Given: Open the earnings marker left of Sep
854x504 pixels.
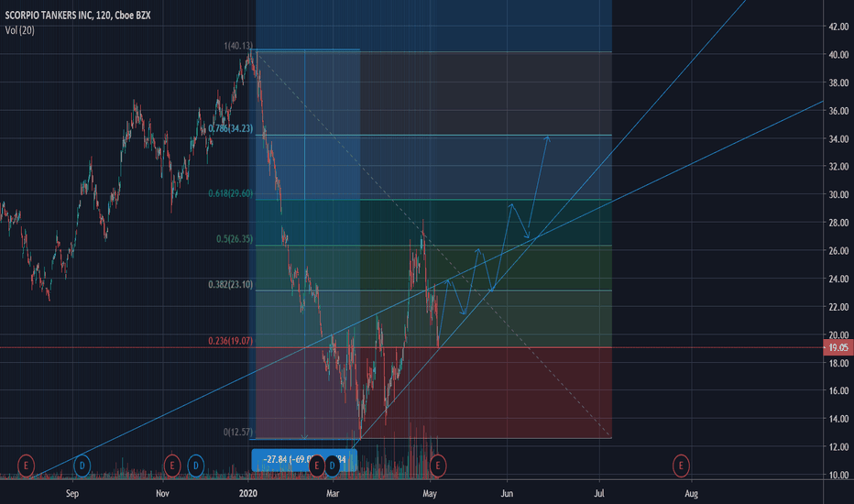Looking at the screenshot, I should [26, 466].
